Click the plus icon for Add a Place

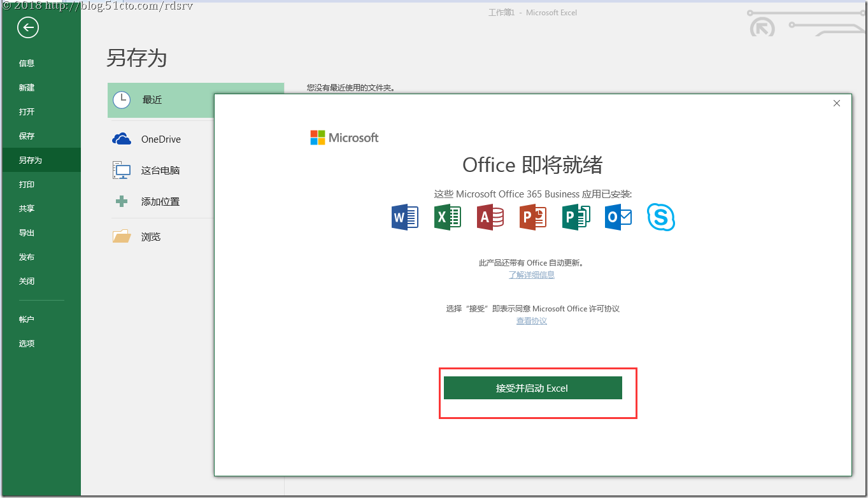point(122,201)
